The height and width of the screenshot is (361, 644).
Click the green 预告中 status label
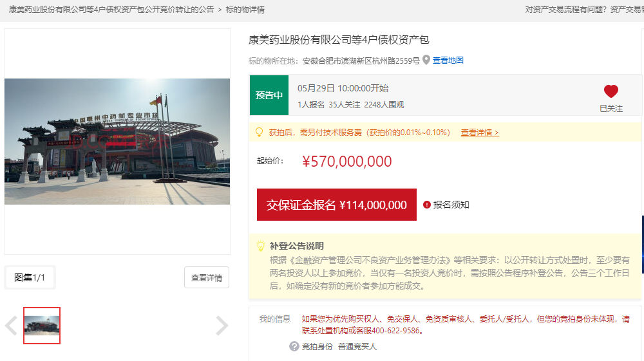[x=269, y=95]
